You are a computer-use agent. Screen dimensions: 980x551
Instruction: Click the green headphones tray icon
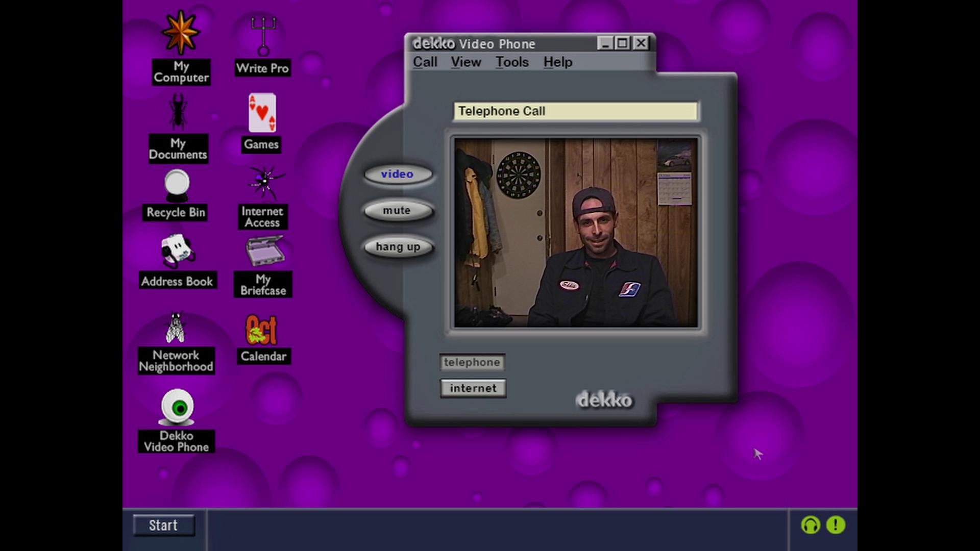811,525
